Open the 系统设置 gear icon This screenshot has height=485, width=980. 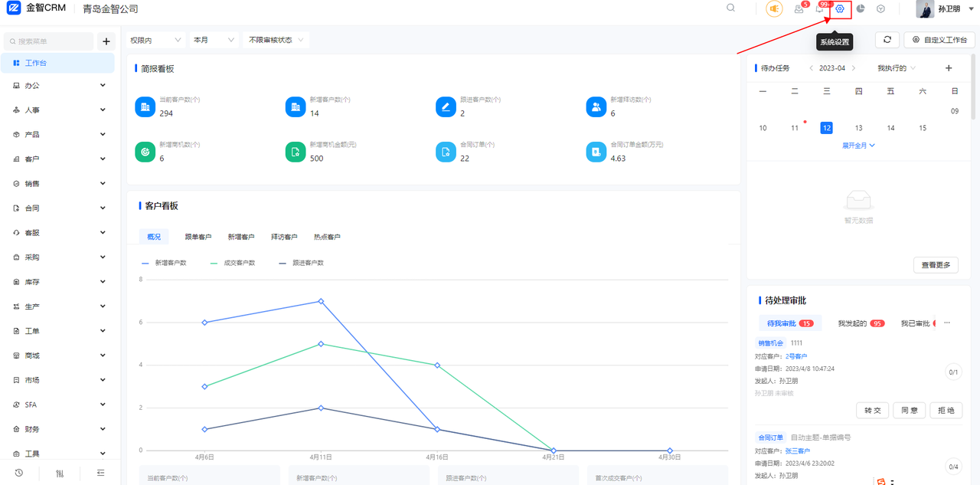(840, 8)
